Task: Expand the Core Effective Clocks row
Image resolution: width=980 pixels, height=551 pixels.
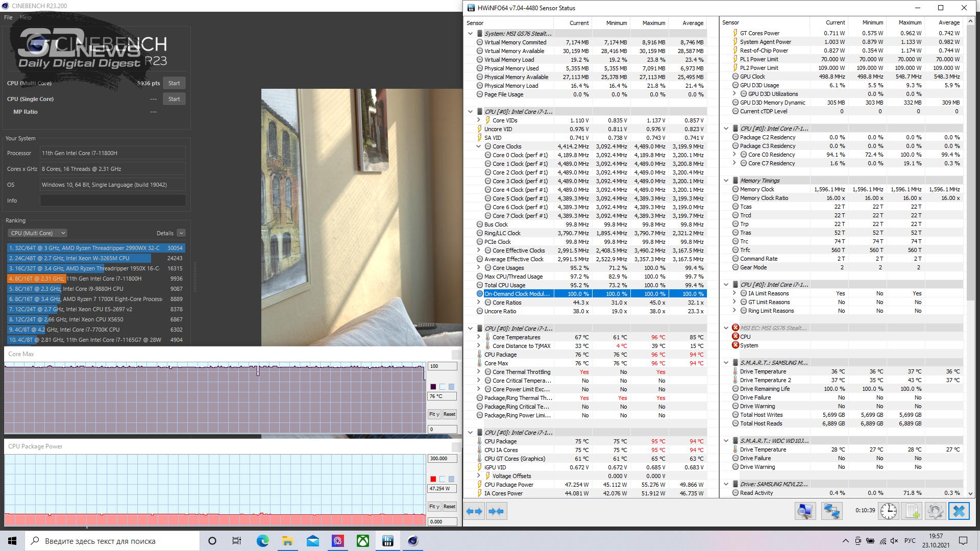Action: (478, 251)
